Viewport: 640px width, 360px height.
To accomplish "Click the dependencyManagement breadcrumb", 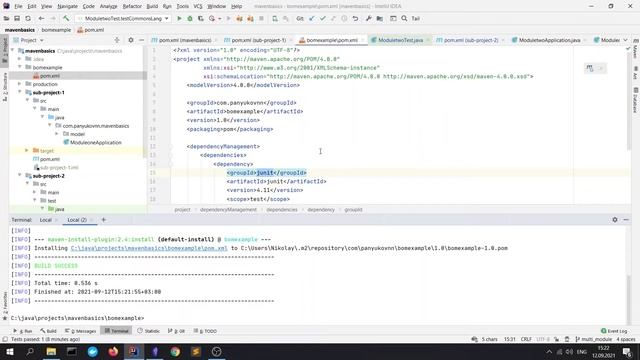I will tap(228, 209).
